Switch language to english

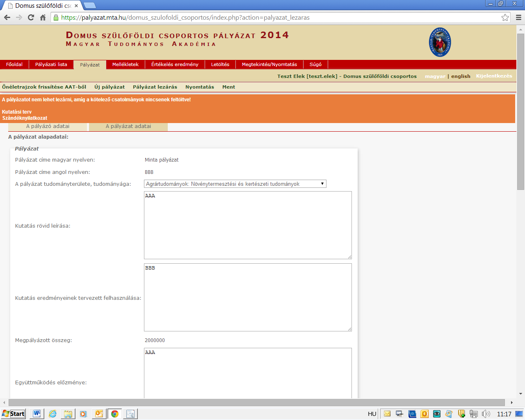(x=461, y=76)
